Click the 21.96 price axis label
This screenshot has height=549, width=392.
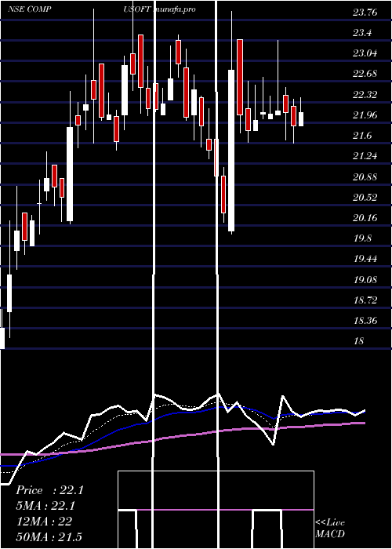tap(365, 115)
